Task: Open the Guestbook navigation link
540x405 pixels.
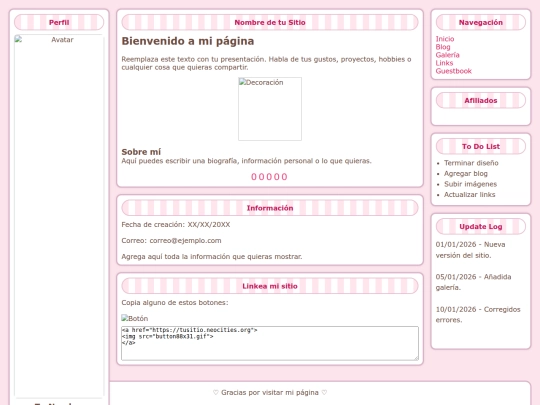Action: click(454, 71)
